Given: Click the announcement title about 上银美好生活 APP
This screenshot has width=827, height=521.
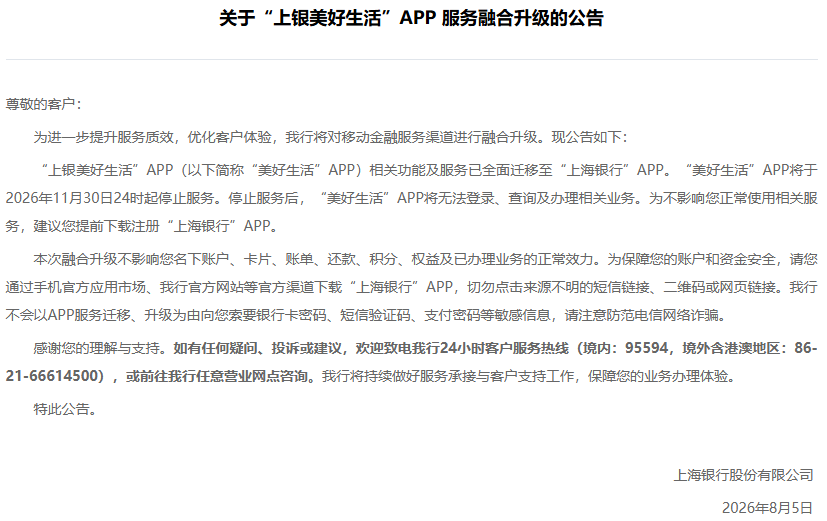Looking at the screenshot, I should 411,18.
